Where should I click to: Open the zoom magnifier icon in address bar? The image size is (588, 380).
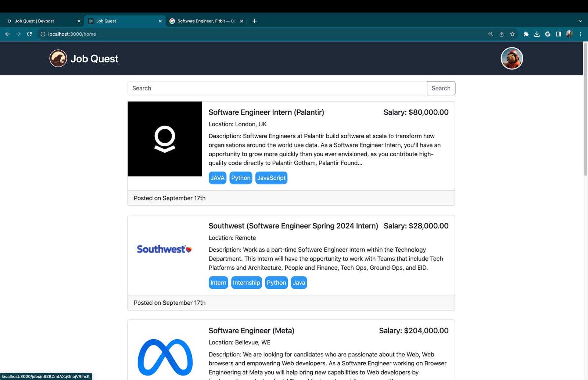tap(490, 34)
